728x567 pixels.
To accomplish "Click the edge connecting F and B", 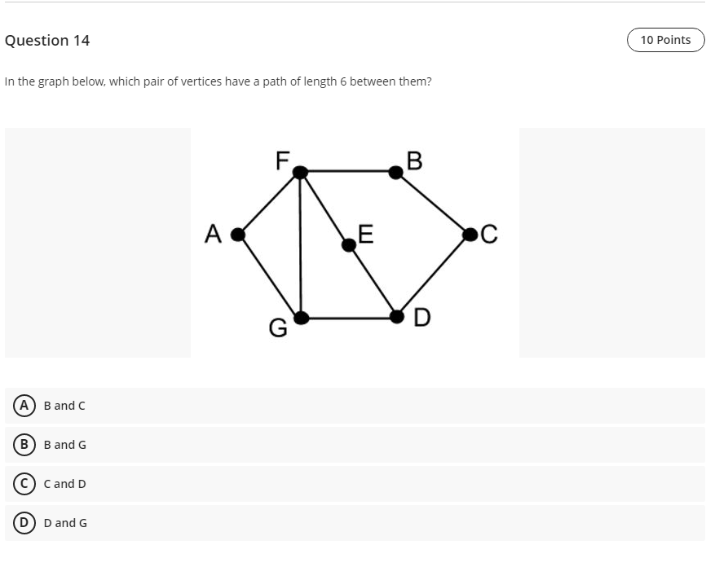I will (346, 171).
